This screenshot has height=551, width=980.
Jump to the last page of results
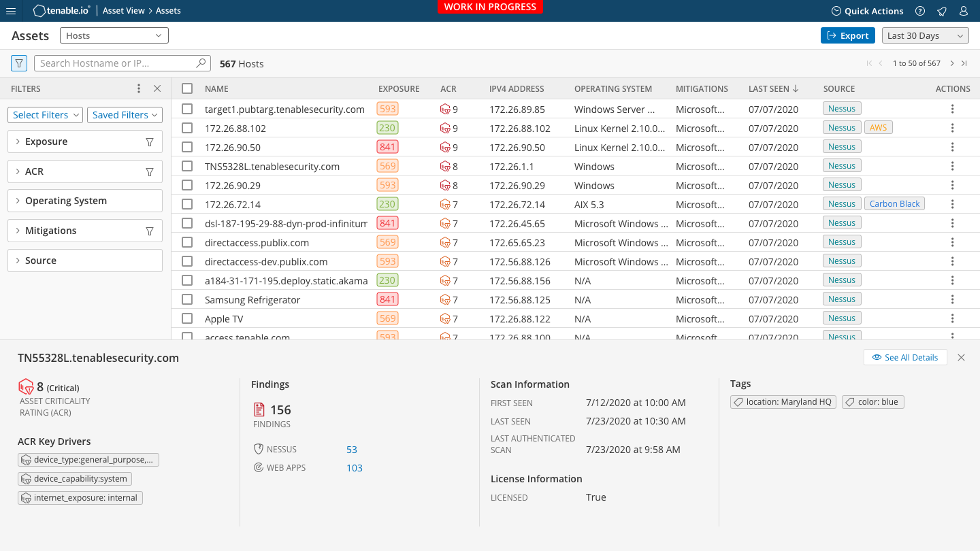coord(964,63)
